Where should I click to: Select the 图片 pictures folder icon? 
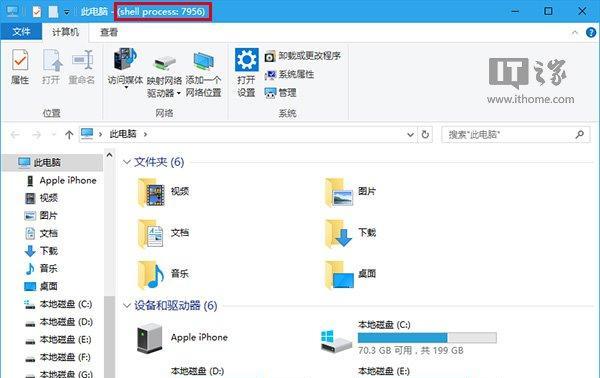(339, 192)
